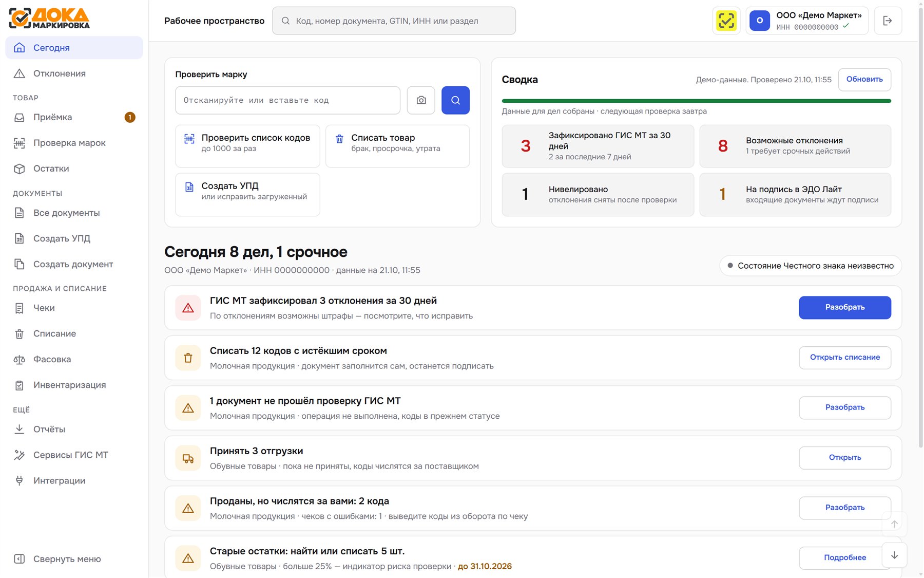Click Открыть списание button
Viewport: 924px width, 578px height.
[x=845, y=358]
